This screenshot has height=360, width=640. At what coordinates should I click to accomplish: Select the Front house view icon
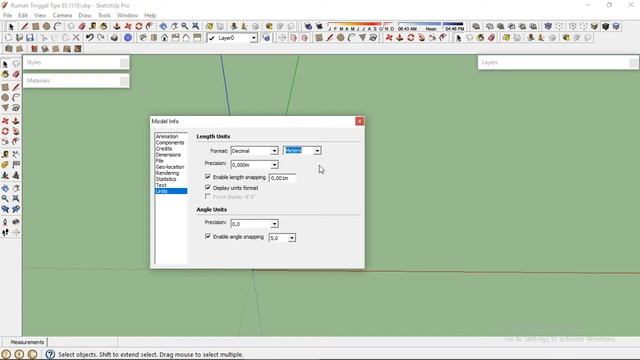click(164, 38)
